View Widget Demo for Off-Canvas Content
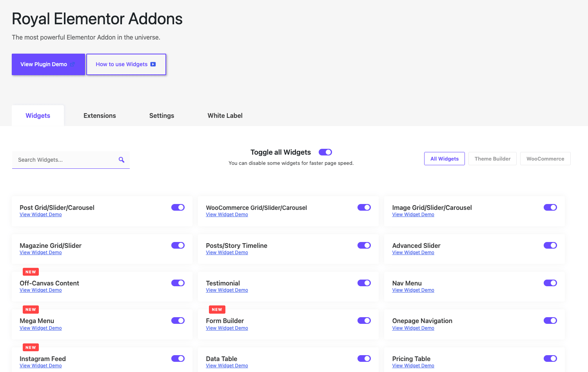The height and width of the screenshot is (372, 588). click(x=41, y=290)
